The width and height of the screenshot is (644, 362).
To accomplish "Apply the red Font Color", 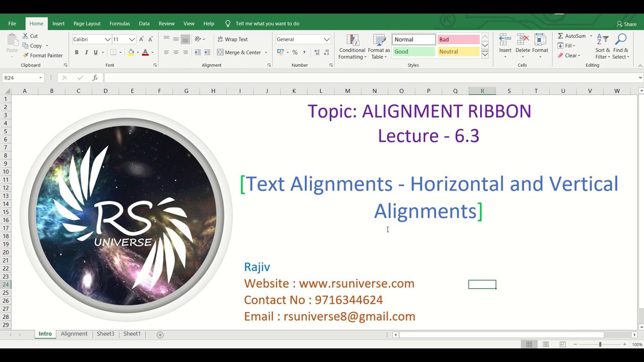I will pos(145,52).
